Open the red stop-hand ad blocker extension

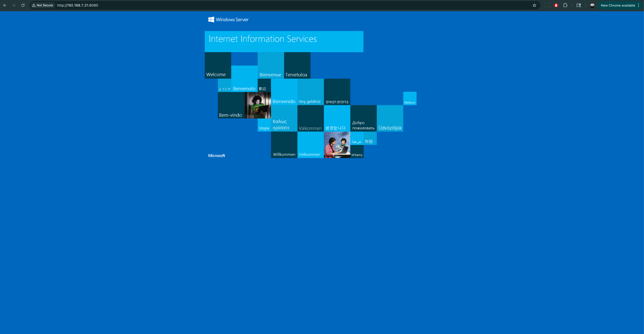pos(556,5)
